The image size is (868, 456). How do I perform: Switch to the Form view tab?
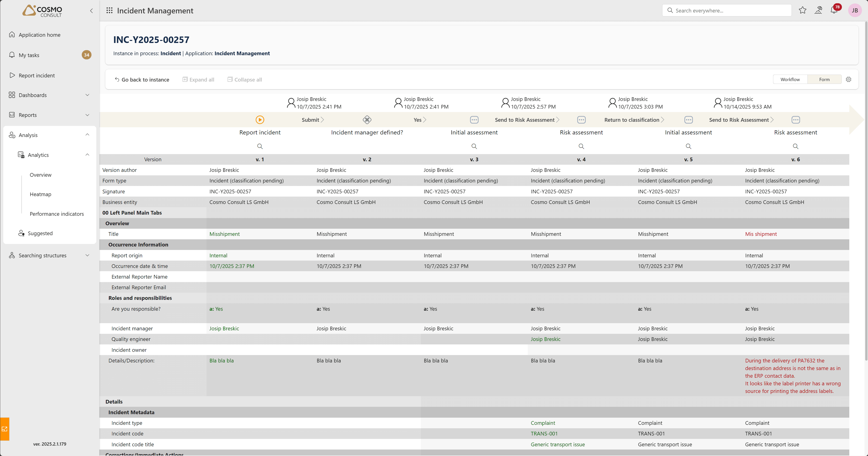tap(824, 79)
